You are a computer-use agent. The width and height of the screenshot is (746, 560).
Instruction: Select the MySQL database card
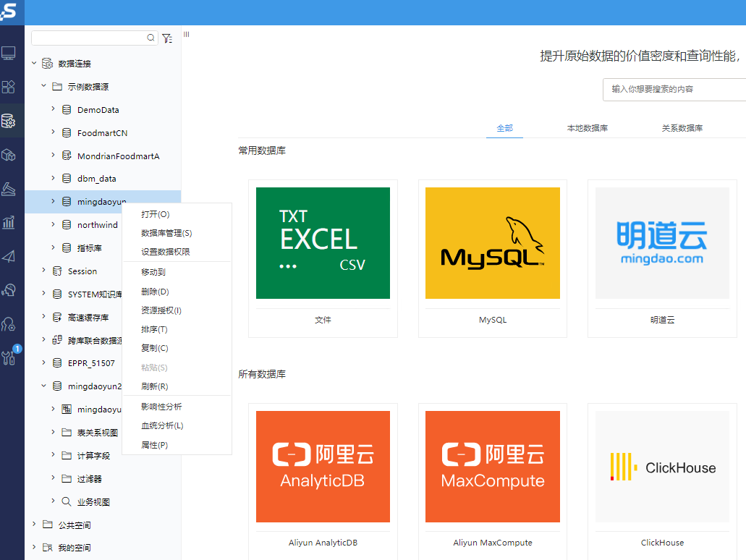pyautogui.click(x=493, y=259)
